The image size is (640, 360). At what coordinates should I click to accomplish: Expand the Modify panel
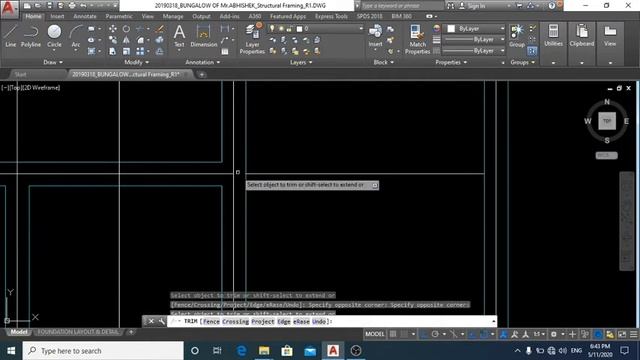[x=136, y=62]
